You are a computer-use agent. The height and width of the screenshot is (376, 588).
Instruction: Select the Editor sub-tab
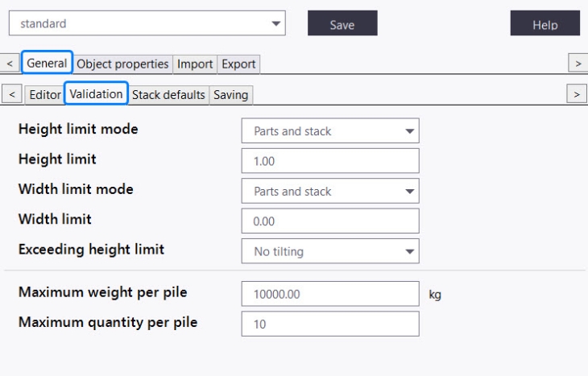44,95
